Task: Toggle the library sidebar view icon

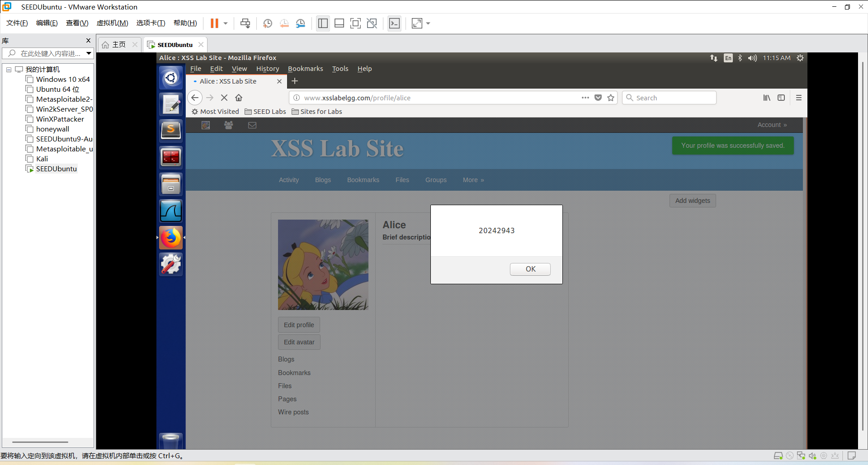Action: click(323, 23)
